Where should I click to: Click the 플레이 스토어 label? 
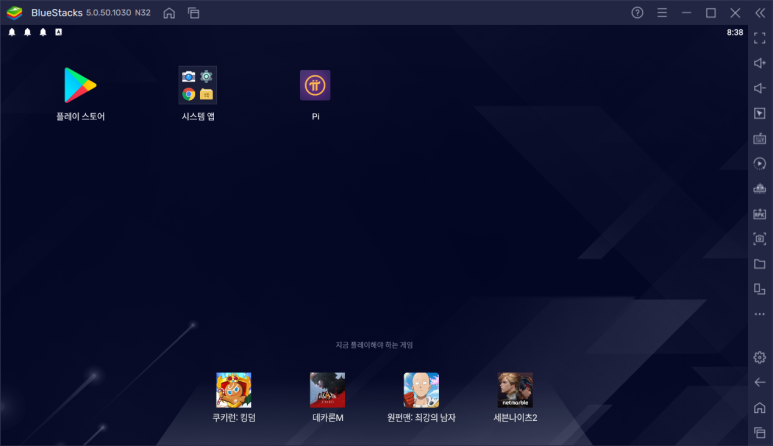pyautogui.click(x=80, y=116)
